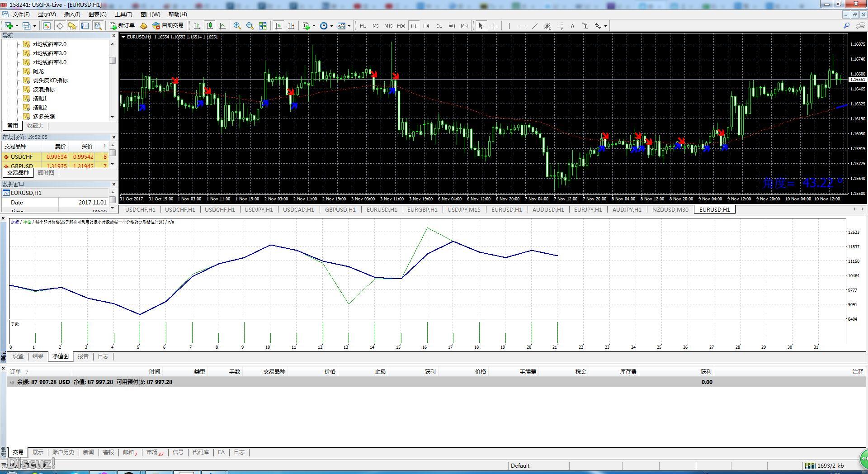Image resolution: width=868 pixels, height=474 pixels.
Task: Tile chart windows icon
Action: (263, 26)
